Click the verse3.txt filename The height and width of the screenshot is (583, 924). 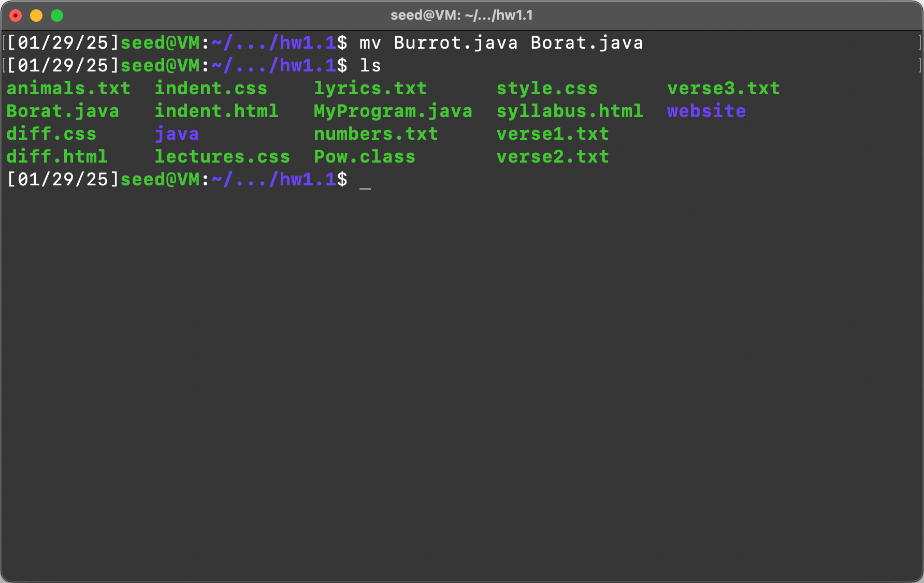(724, 89)
